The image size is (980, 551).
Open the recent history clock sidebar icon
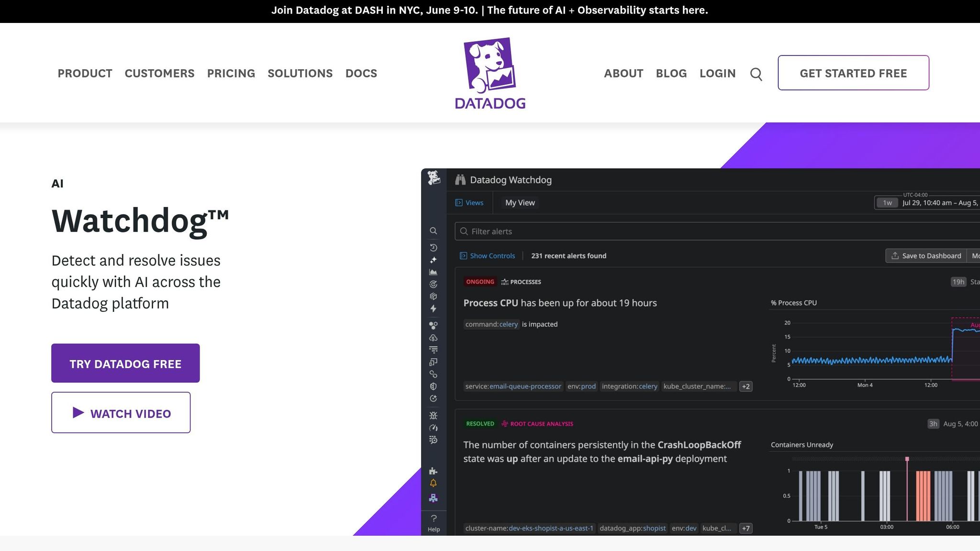(433, 248)
